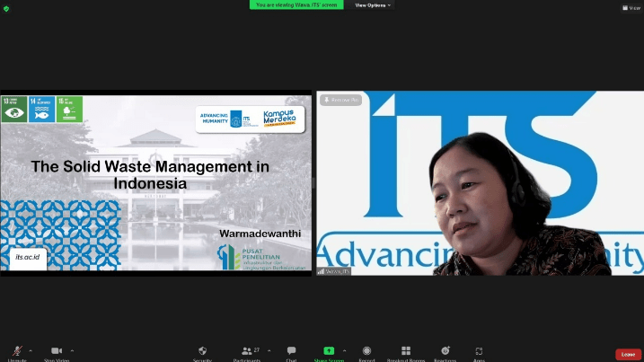Open the Security shield icon
This screenshot has width=644, height=362.
point(202,351)
